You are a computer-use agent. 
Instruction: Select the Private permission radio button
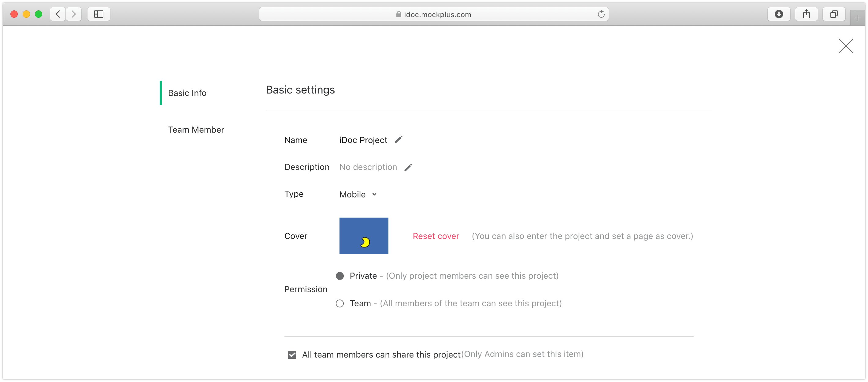click(x=340, y=276)
